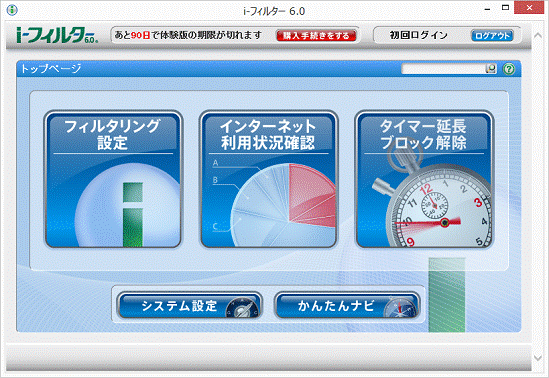Click the trial expiry notice text
Screen dimensions: 549x378
(188, 35)
